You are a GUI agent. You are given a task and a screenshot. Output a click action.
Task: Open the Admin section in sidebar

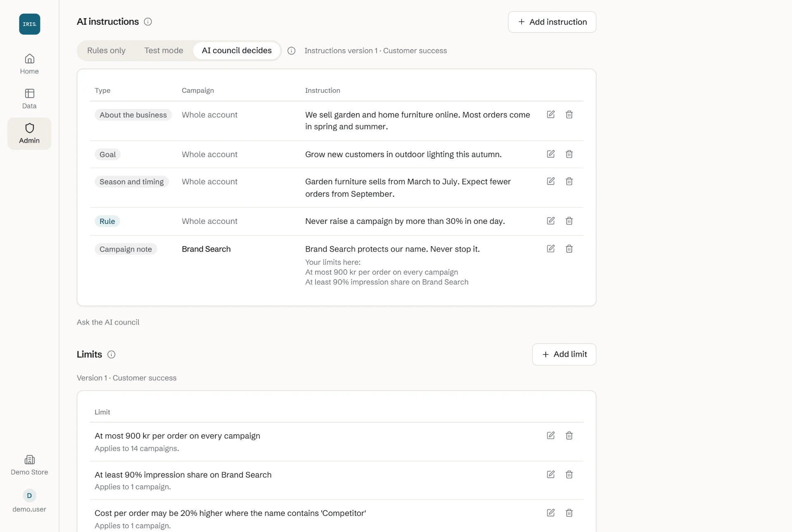(x=29, y=133)
